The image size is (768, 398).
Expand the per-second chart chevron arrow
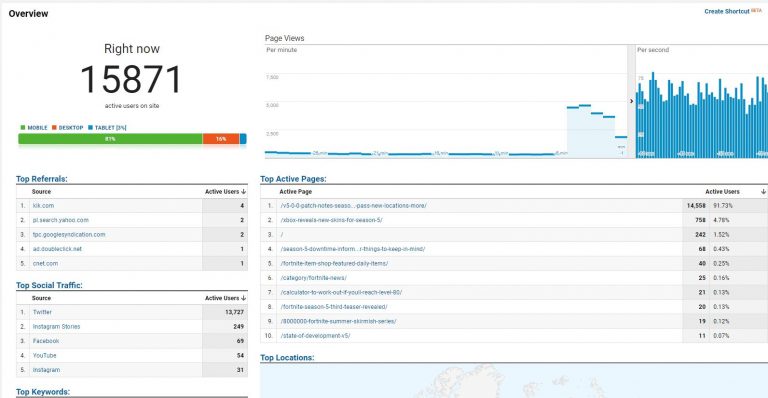(x=631, y=101)
